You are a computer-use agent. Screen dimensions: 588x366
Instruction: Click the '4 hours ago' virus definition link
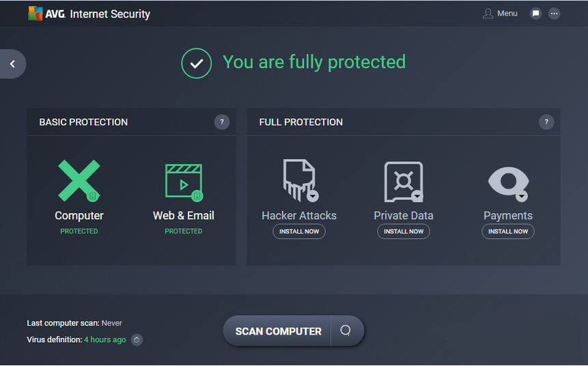[x=105, y=340]
